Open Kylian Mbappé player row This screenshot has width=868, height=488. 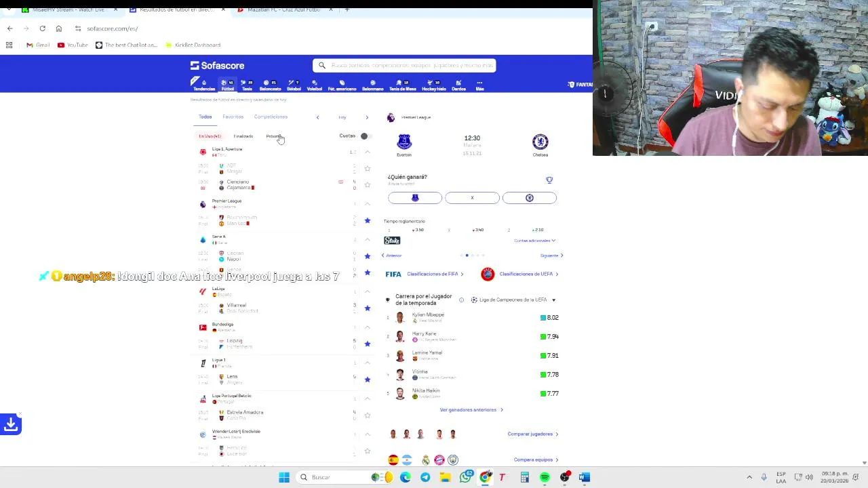472,317
